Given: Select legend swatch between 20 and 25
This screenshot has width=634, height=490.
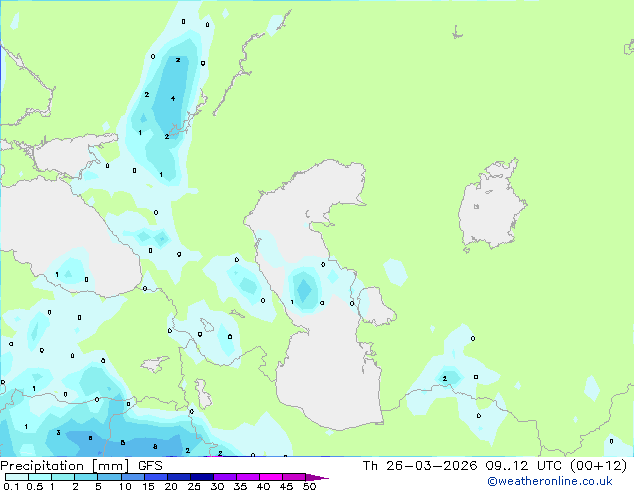Looking at the screenshot, I should 178,477.
